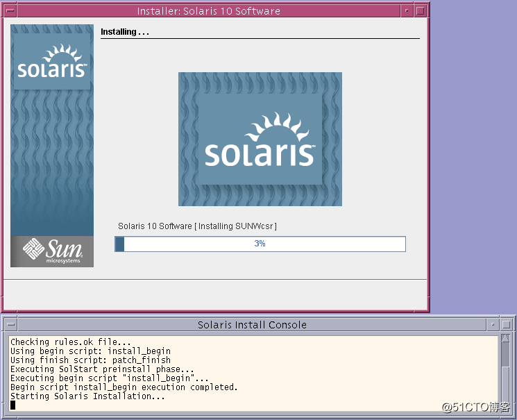Click the console scrollbar up arrow
The image size is (517, 420).
(x=505, y=338)
